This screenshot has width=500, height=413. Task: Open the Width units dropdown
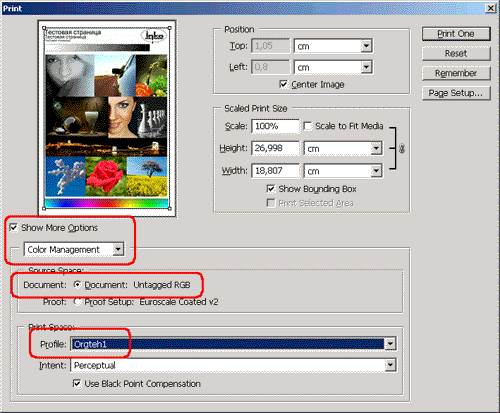pos(343,171)
